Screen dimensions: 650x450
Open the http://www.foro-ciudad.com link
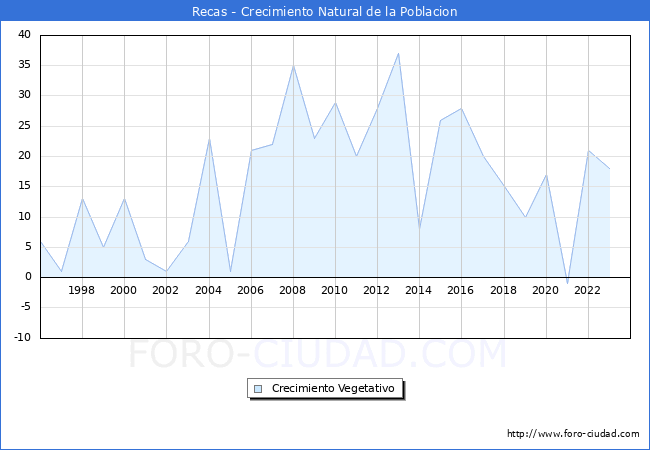click(573, 434)
